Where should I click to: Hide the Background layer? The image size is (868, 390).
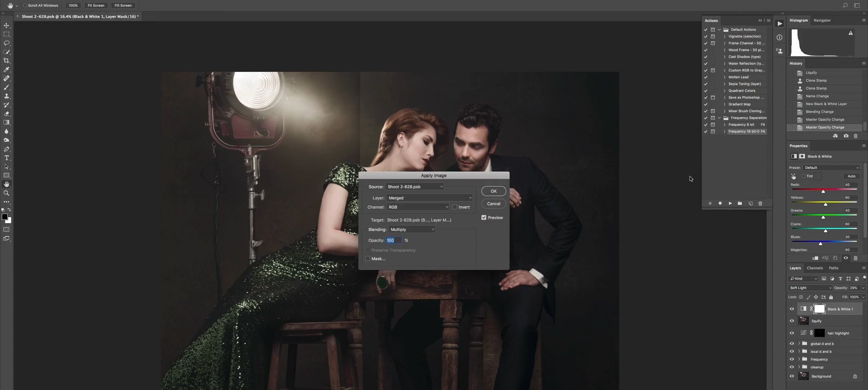[792, 376]
